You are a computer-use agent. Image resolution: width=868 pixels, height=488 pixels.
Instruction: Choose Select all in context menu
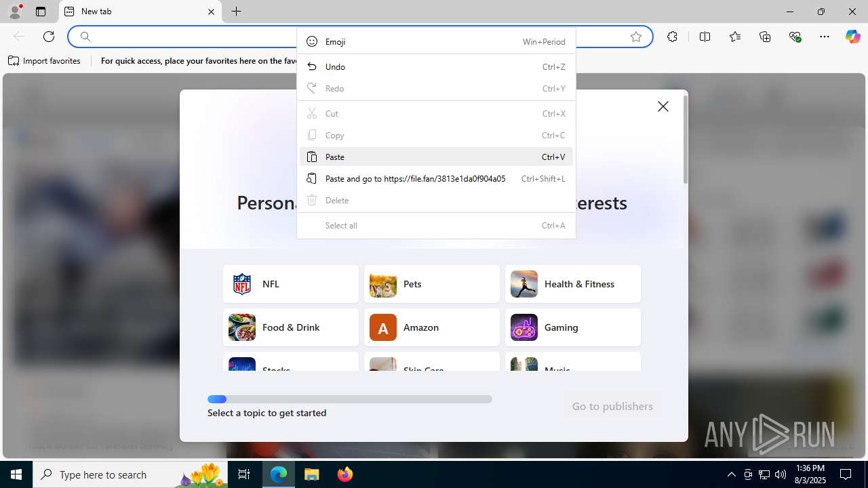(x=436, y=225)
